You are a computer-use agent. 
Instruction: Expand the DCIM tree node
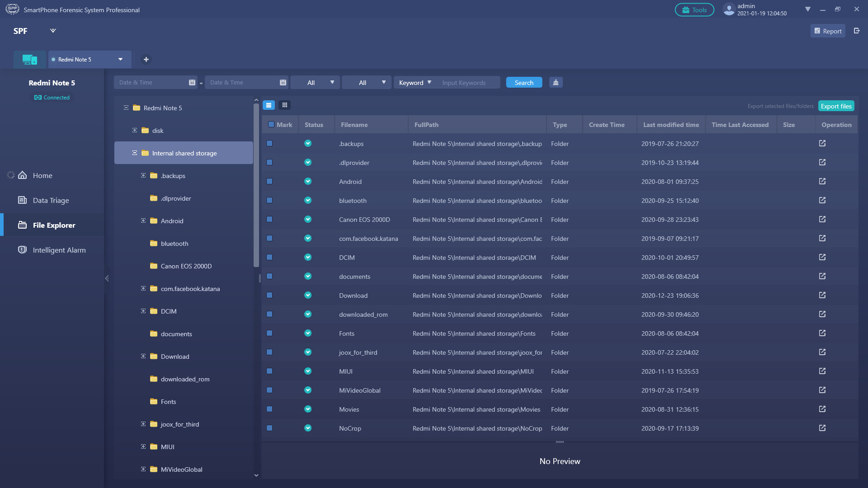coord(143,311)
